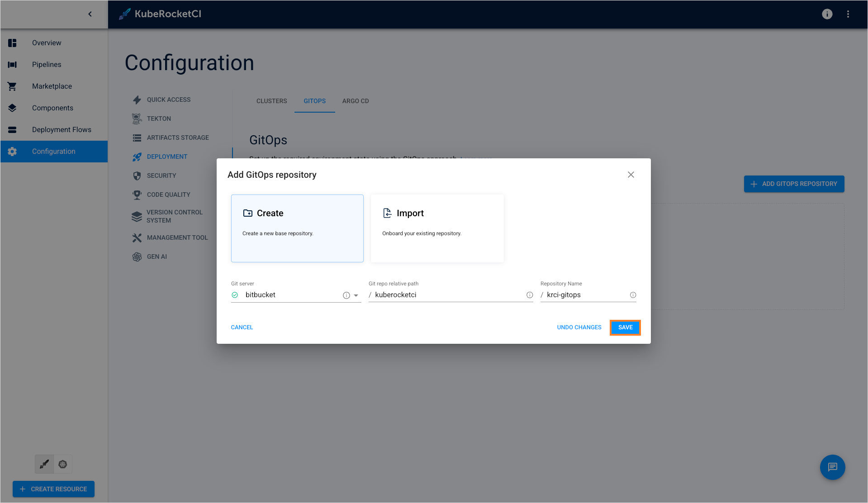This screenshot has width=868, height=503.
Task: Click the Quick Access lightning icon
Action: click(x=137, y=100)
